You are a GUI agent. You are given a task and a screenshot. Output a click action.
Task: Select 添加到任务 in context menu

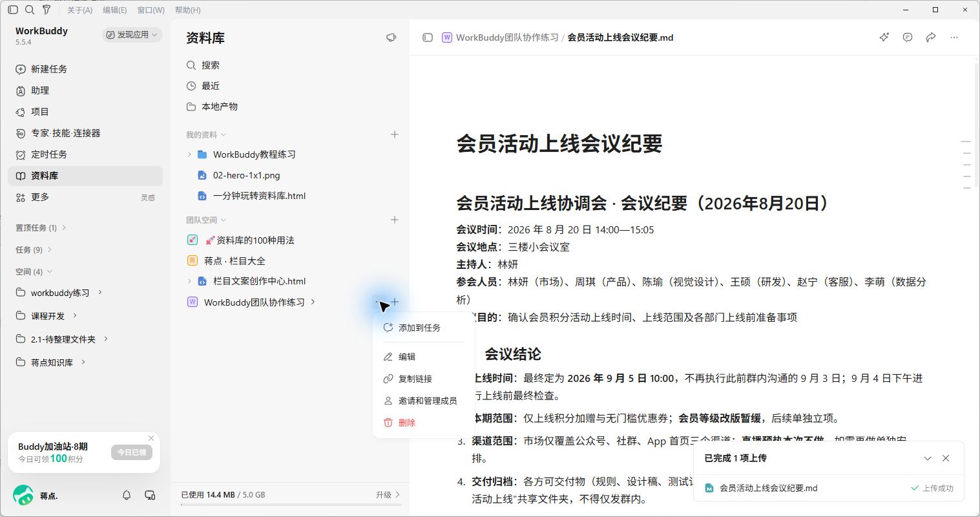click(424, 328)
